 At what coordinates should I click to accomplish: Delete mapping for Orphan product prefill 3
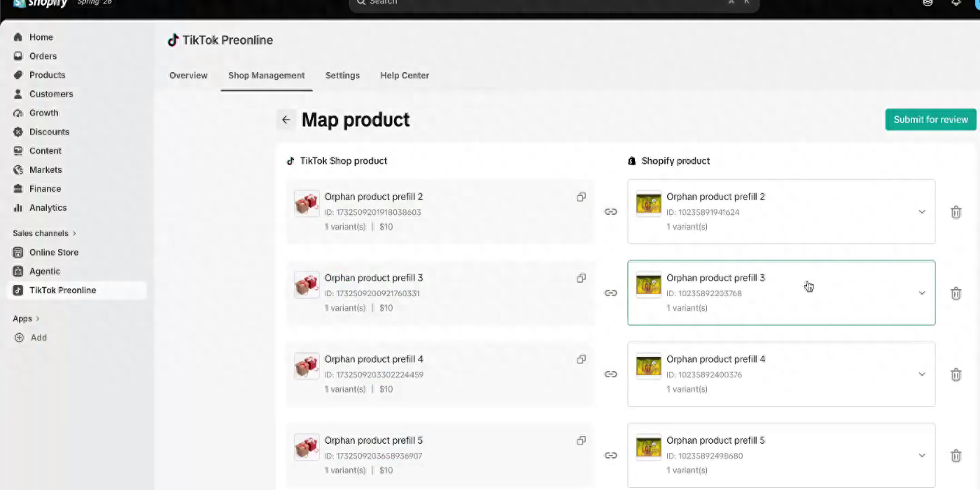[955, 293]
